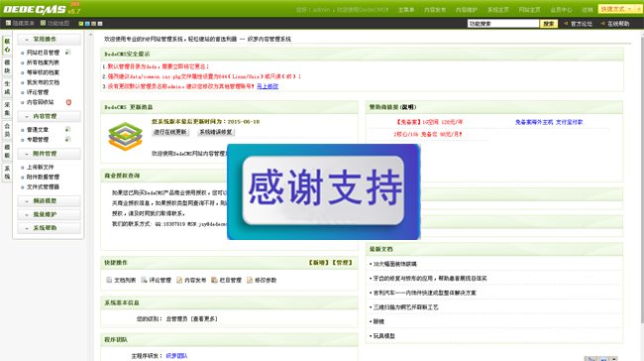Switch to the 采集 side tab
Image resolution: width=644 pixels, height=361 pixels.
[x=7, y=109]
